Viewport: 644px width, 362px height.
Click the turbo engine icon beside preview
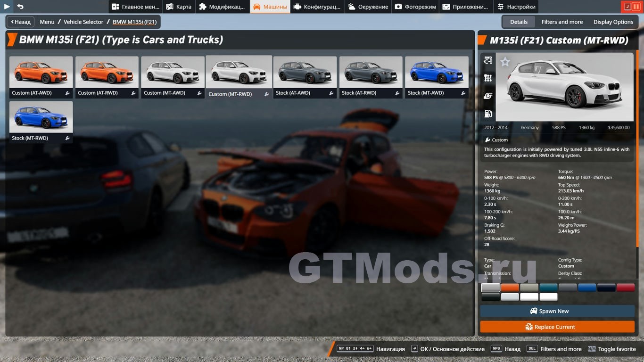(488, 96)
